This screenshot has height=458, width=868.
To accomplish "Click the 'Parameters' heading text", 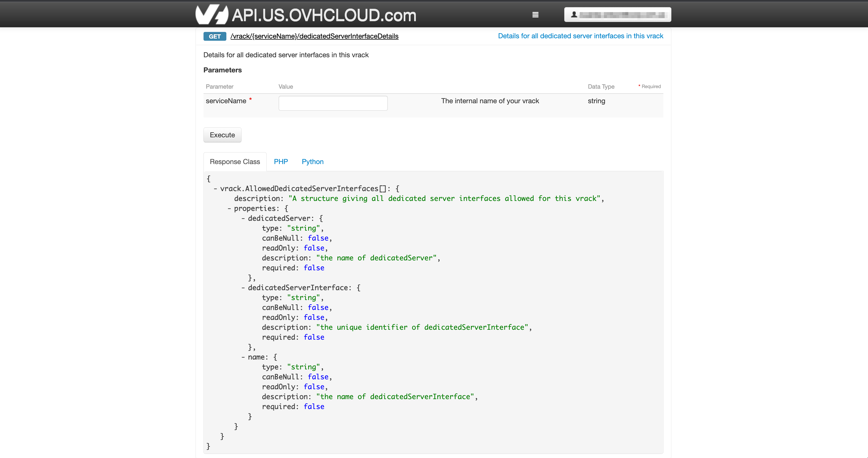I will pos(223,70).
